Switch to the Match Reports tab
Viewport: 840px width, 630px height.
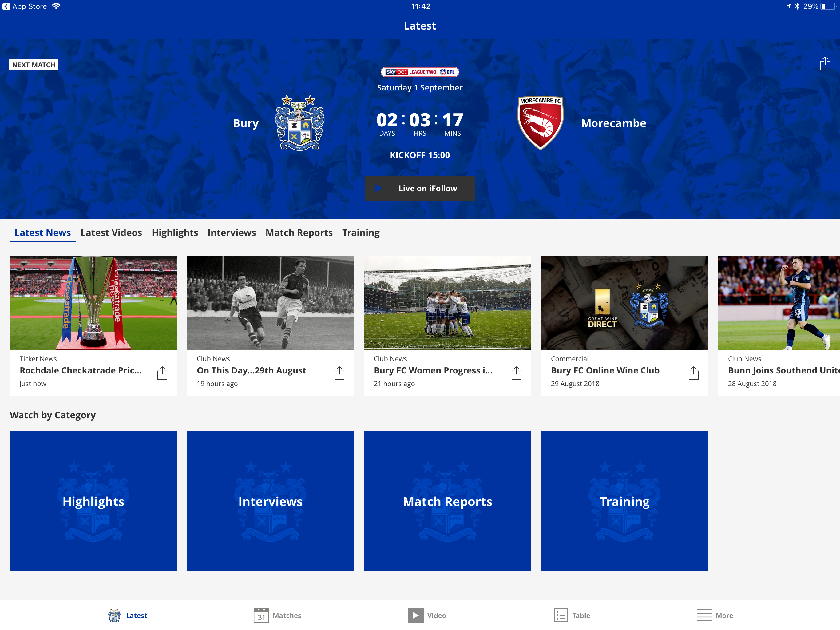tap(299, 233)
